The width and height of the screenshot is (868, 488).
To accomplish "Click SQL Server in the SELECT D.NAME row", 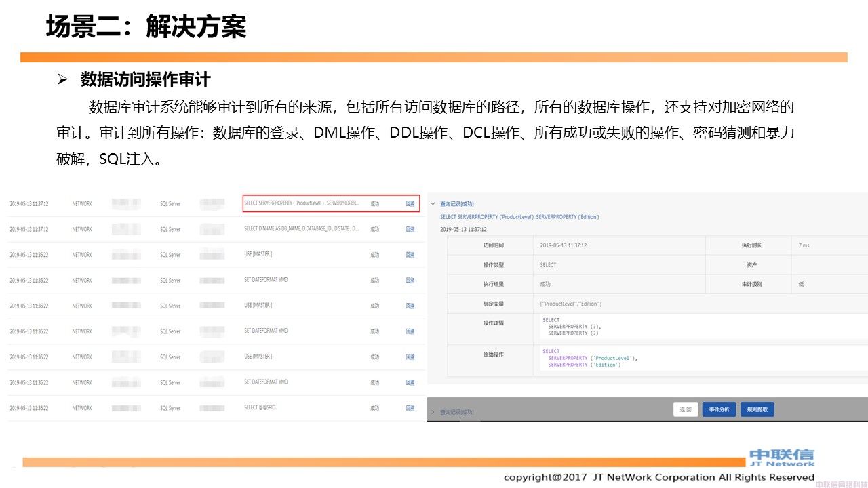I will click(x=170, y=229).
